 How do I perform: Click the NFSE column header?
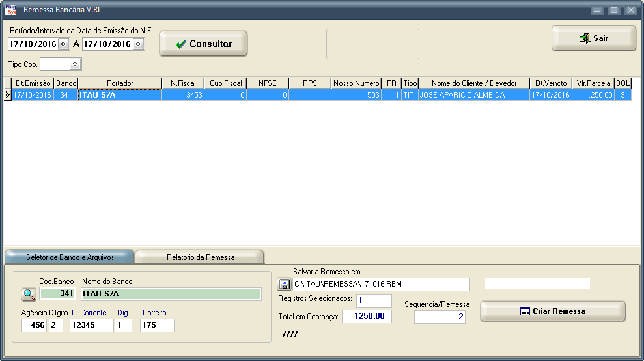268,83
